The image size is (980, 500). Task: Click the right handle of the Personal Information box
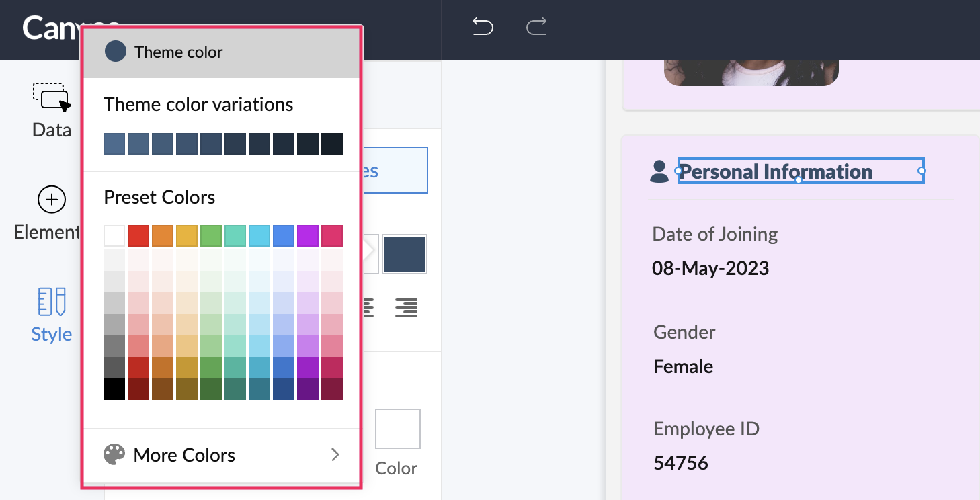tap(922, 171)
